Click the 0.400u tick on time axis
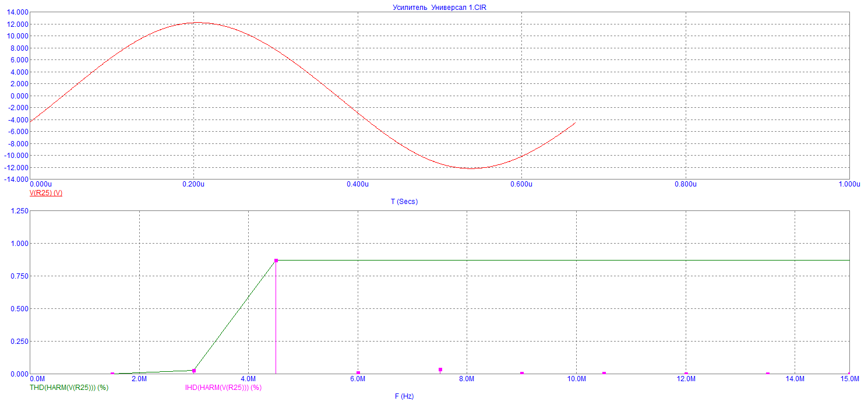Screen dimensions: 868x408 click(x=357, y=184)
